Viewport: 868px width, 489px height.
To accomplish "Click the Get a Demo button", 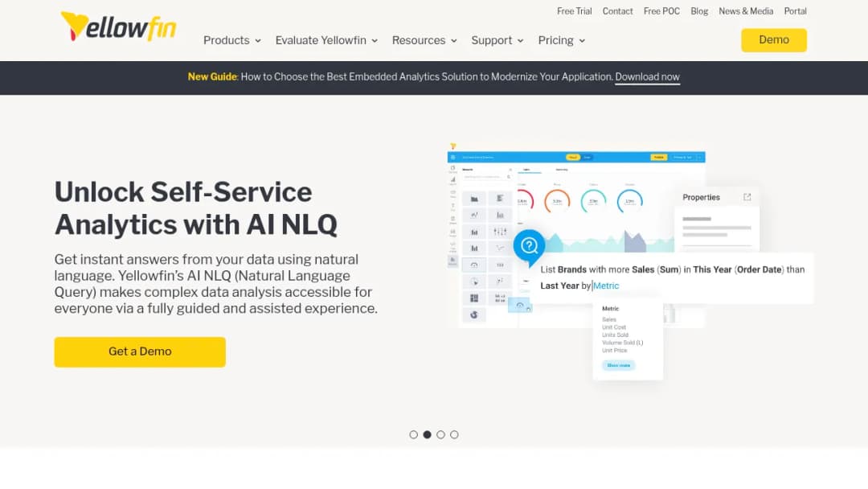I will tap(140, 351).
